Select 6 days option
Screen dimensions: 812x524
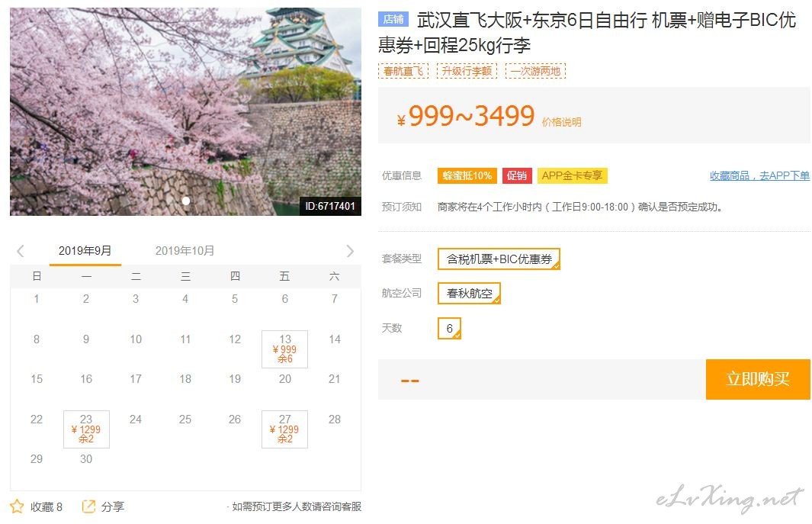[x=450, y=328]
